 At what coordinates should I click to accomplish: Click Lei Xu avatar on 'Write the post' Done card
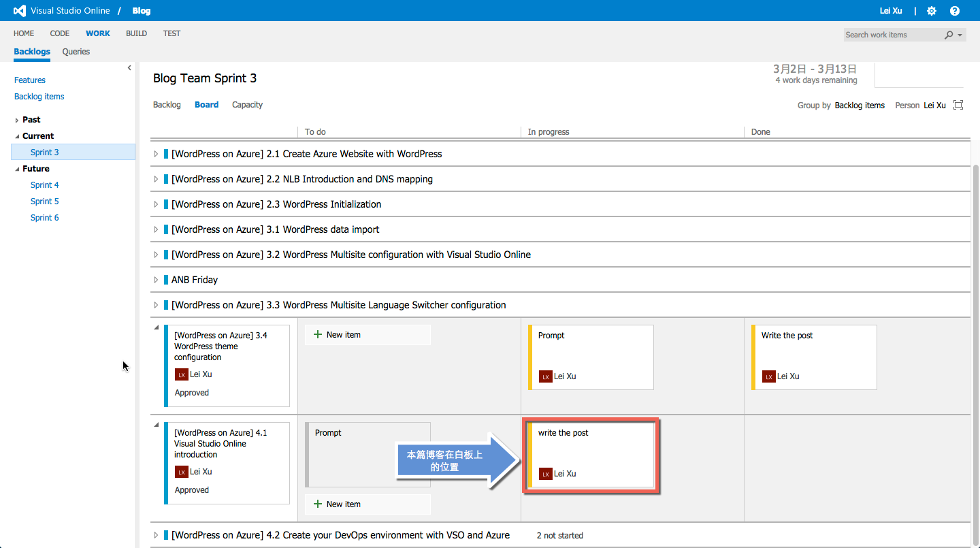769,376
